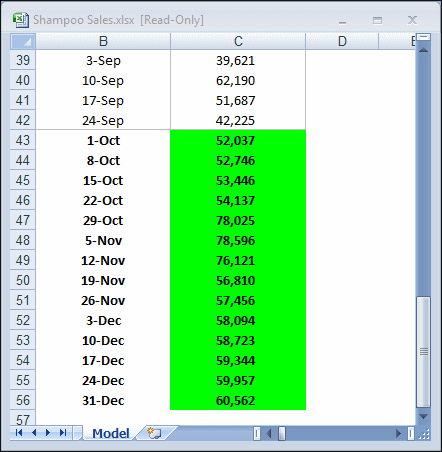Select column D header
The image size is (442, 452).
pyautogui.click(x=342, y=41)
